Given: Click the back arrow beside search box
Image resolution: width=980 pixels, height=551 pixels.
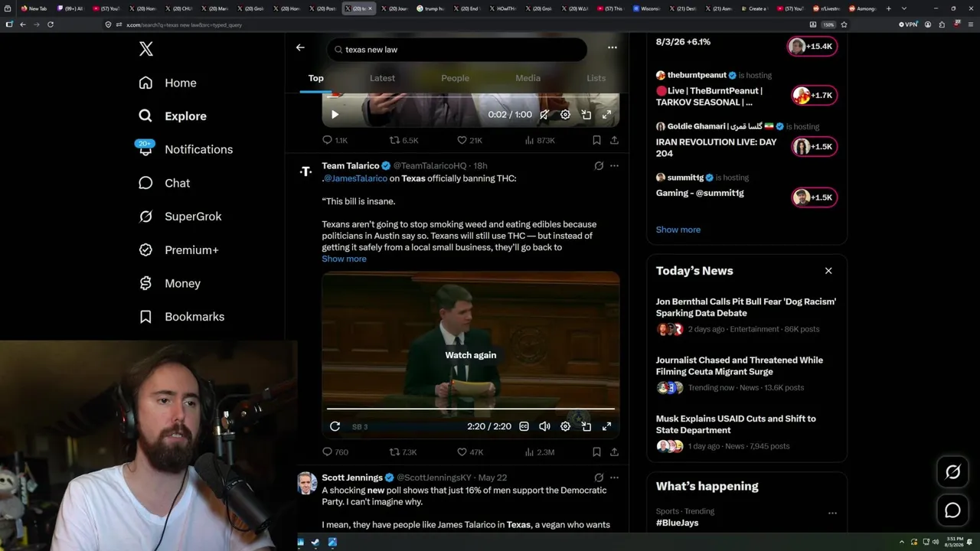Looking at the screenshot, I should pos(300,47).
